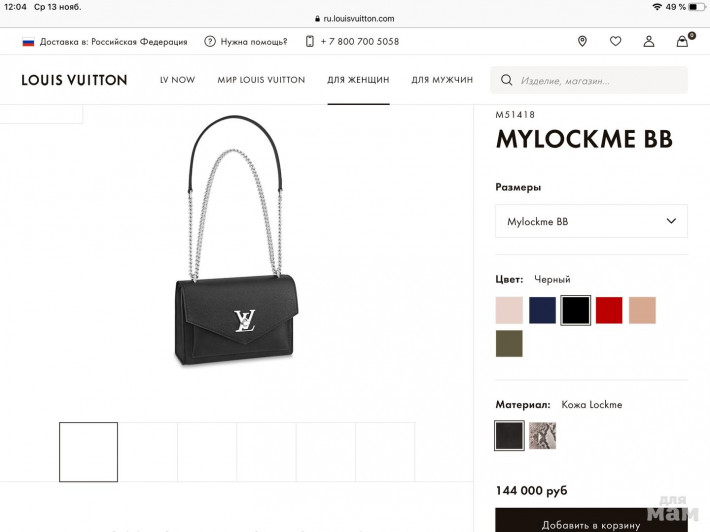Image resolution: width=710 pixels, height=532 pixels.
Task: Select the first product image thumbnail
Action: tap(88, 452)
